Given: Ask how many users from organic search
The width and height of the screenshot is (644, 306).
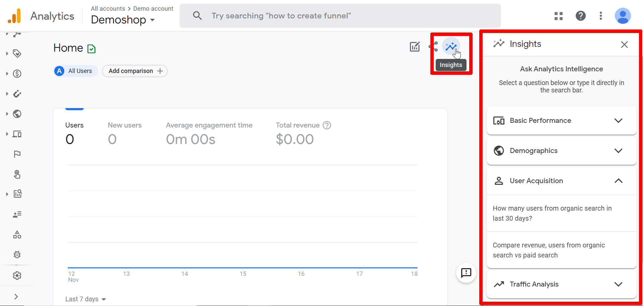Looking at the screenshot, I should tap(562, 213).
